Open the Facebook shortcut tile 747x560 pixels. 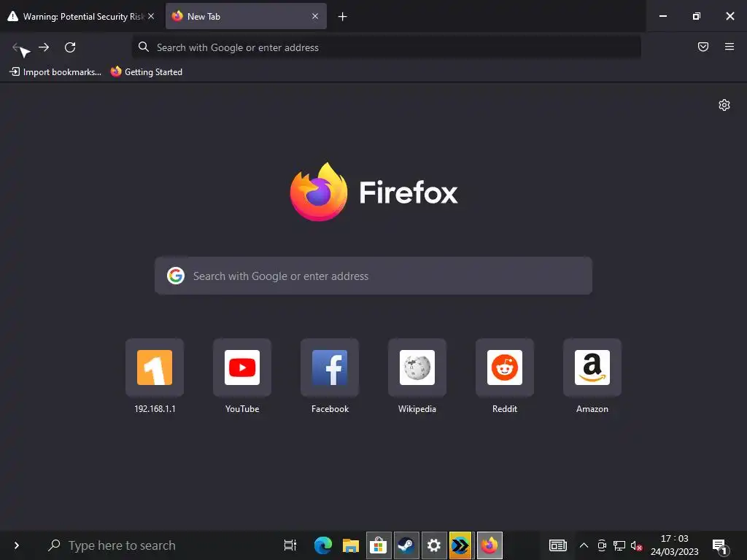point(330,367)
